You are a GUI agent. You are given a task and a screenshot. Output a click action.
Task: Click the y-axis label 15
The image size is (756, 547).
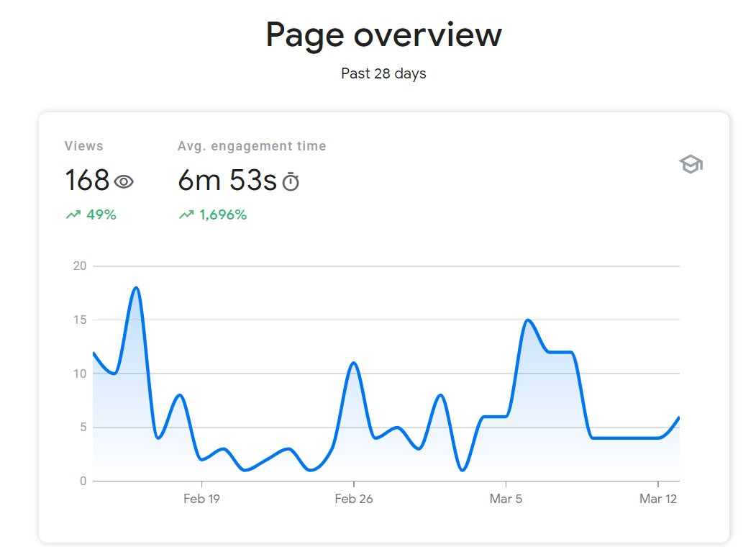tap(80, 320)
